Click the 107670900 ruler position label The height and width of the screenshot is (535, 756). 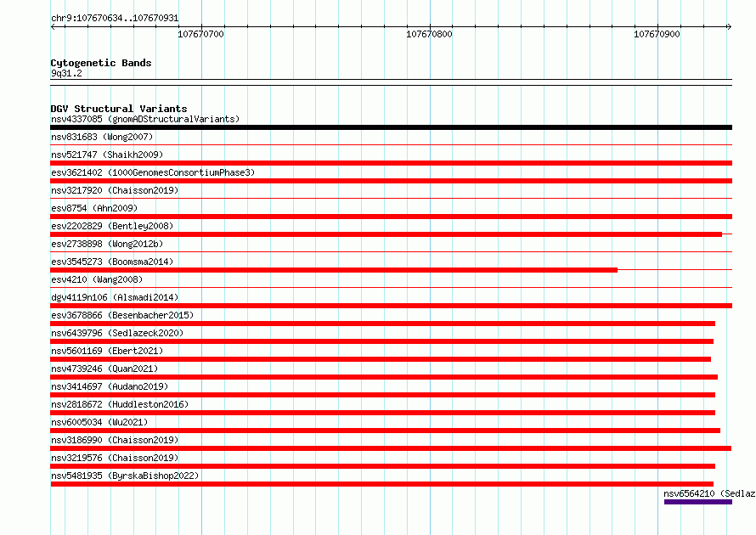point(657,34)
